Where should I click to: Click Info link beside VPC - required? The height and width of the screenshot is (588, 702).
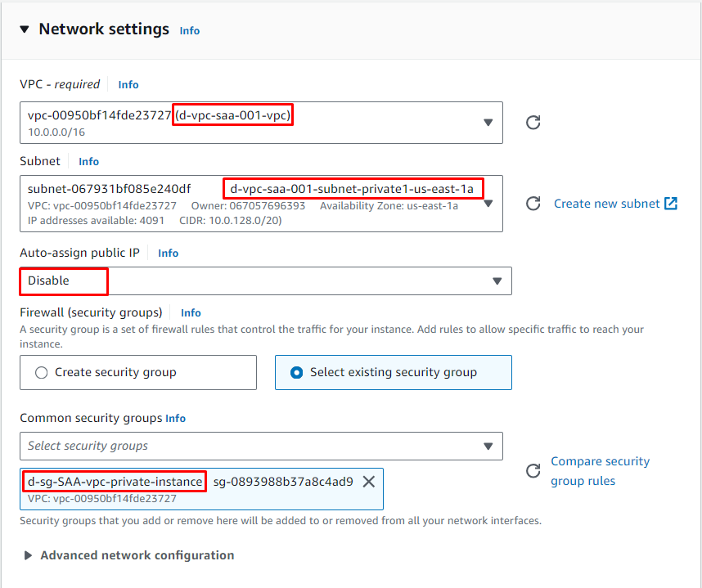(x=128, y=84)
